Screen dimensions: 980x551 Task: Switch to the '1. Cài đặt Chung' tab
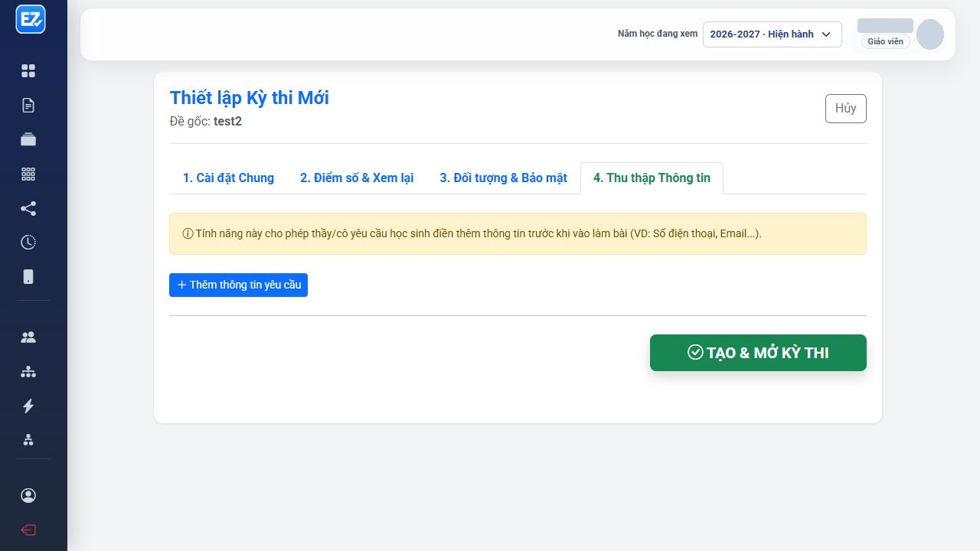coord(228,178)
